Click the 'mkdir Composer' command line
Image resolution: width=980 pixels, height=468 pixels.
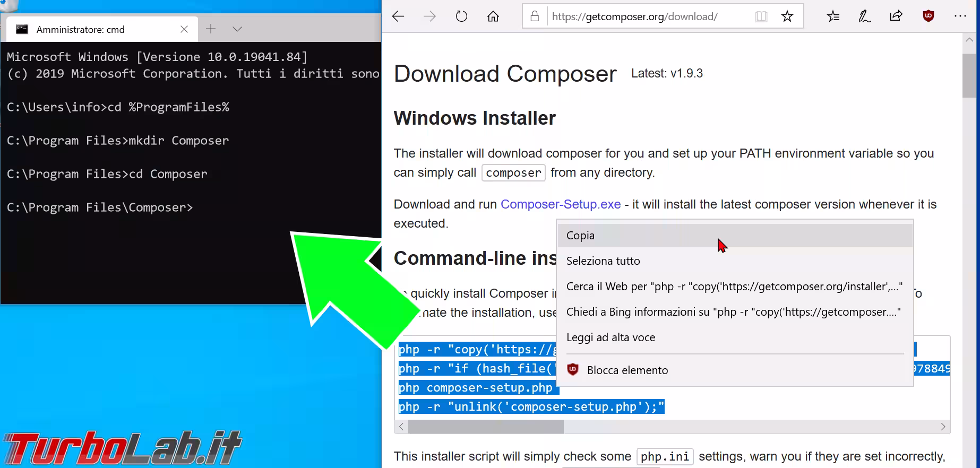pyautogui.click(x=118, y=141)
